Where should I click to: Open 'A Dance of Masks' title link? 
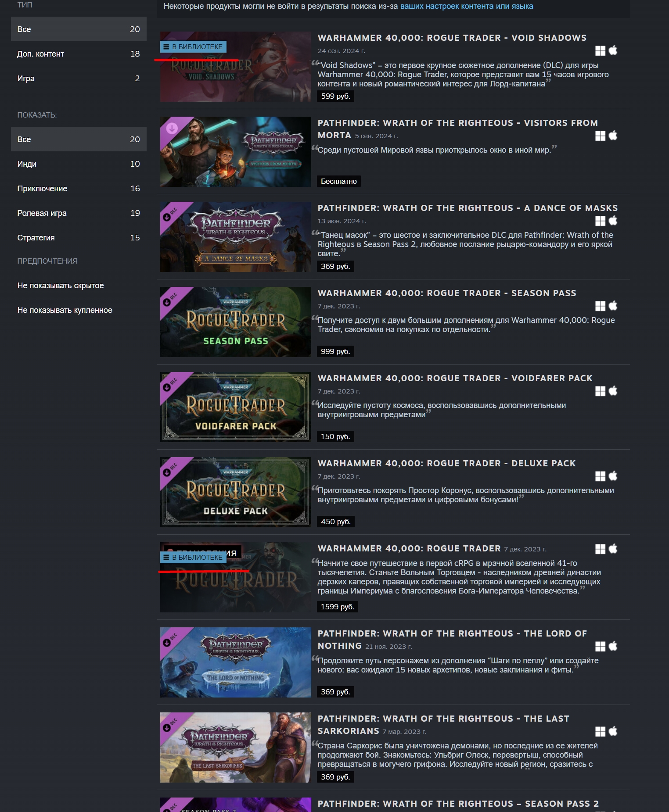coord(467,208)
